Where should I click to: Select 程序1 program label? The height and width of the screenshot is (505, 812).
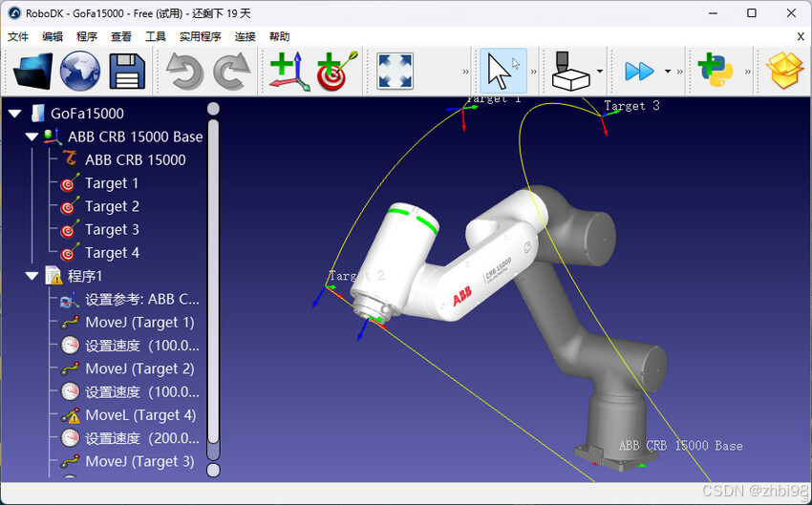pyautogui.click(x=85, y=276)
